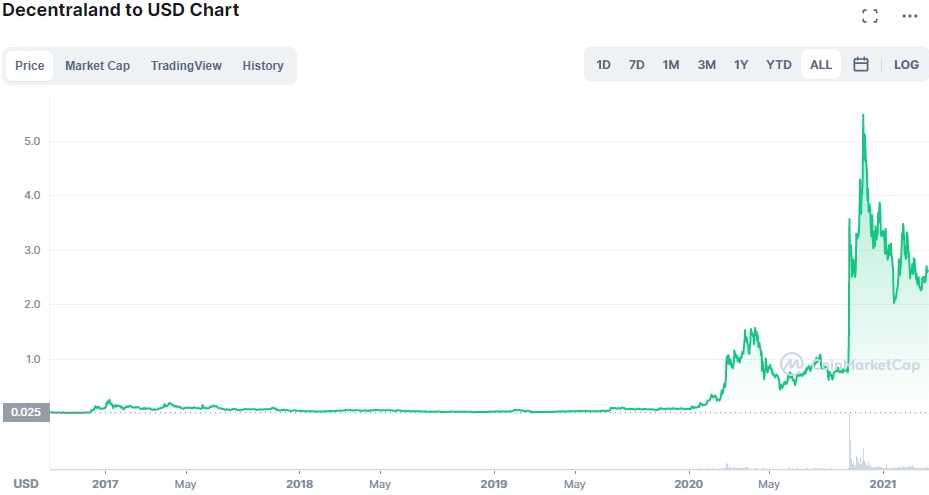Switch to the Market Cap tab
Viewport: 929px width, 495px height.
coord(97,65)
